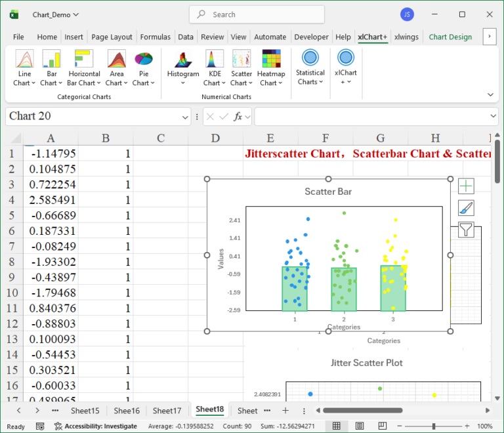The width and height of the screenshot is (504, 433).
Task: Open the Line Chart gallery icon
Action: tap(24, 58)
